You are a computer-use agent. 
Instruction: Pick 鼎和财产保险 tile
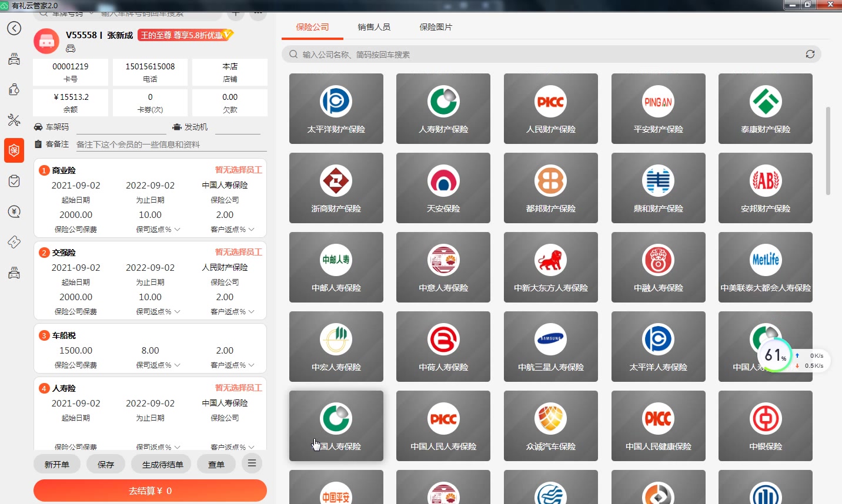pos(659,188)
